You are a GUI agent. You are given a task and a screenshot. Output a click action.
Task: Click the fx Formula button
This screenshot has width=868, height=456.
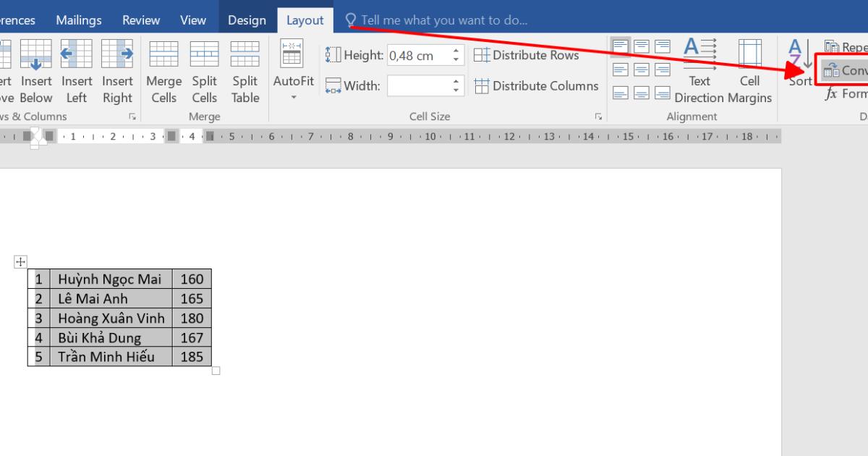coord(846,93)
